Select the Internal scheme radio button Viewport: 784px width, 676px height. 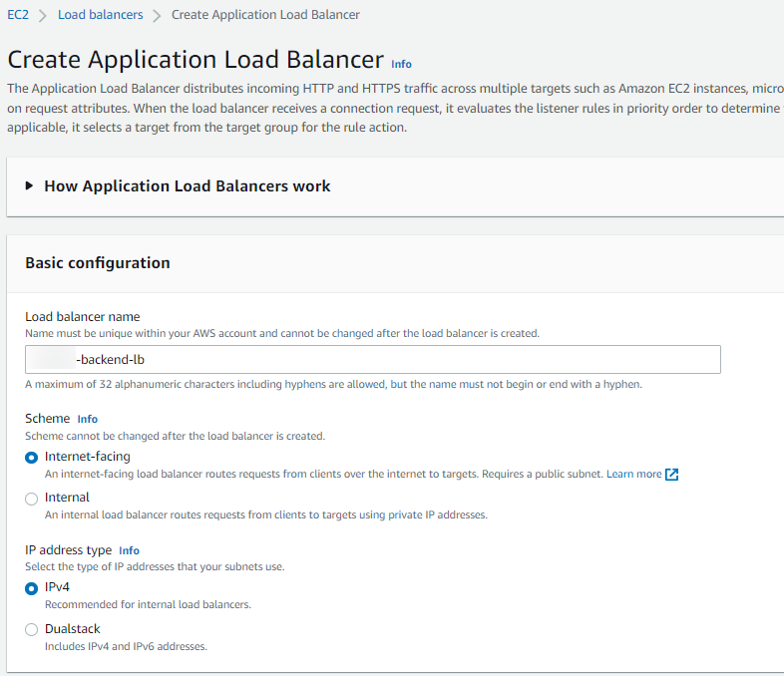point(32,499)
